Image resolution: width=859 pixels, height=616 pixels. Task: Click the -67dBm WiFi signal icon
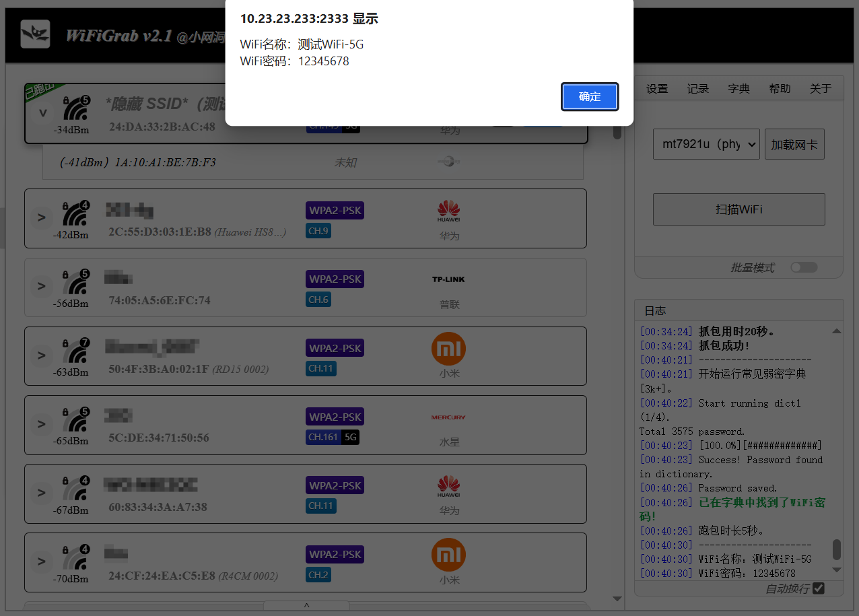point(76,487)
